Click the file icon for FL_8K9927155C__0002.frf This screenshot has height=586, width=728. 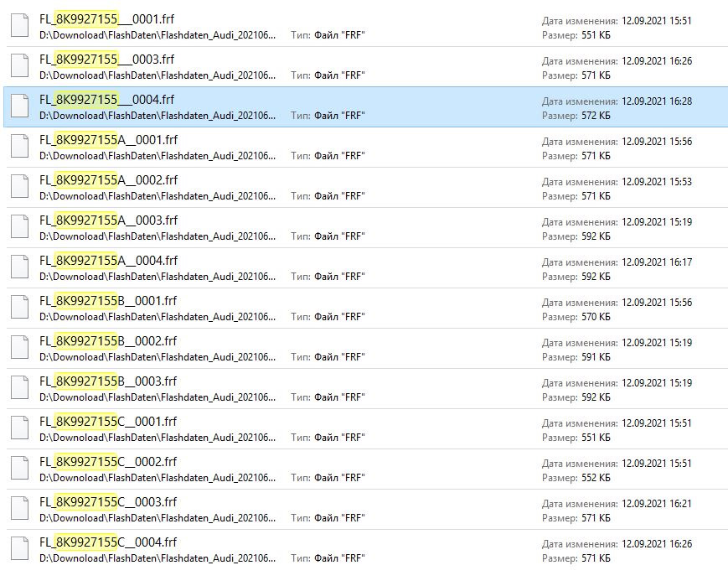pyautogui.click(x=20, y=469)
